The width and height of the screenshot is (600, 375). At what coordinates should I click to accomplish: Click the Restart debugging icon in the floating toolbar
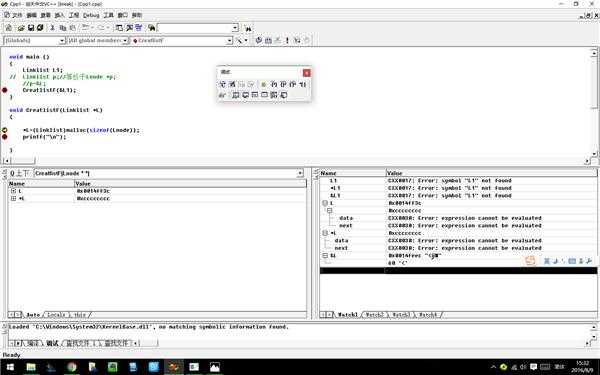tap(222, 84)
